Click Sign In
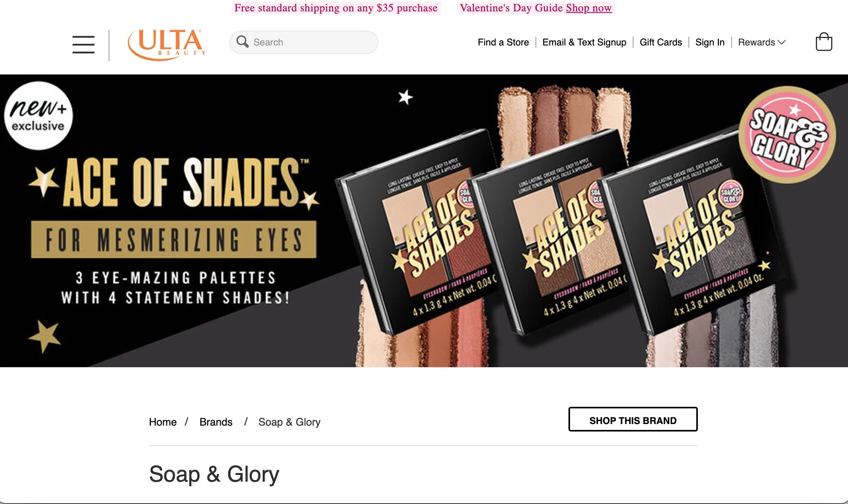 (x=710, y=42)
